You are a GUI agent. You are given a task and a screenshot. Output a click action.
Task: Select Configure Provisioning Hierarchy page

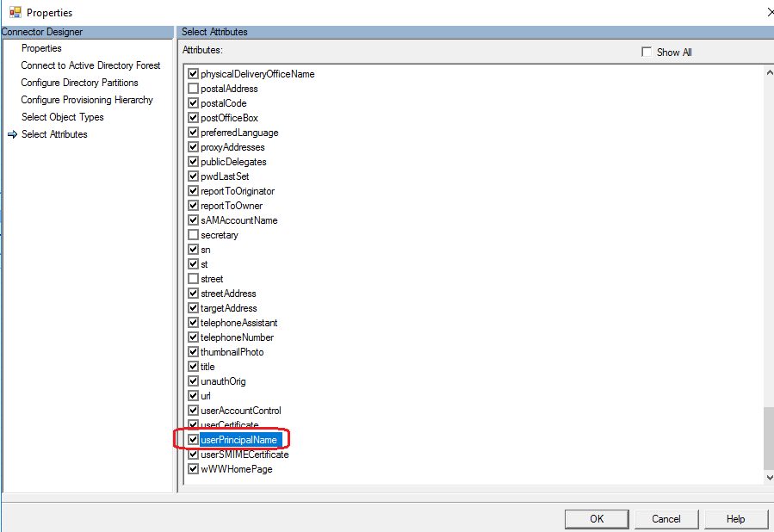(x=87, y=100)
